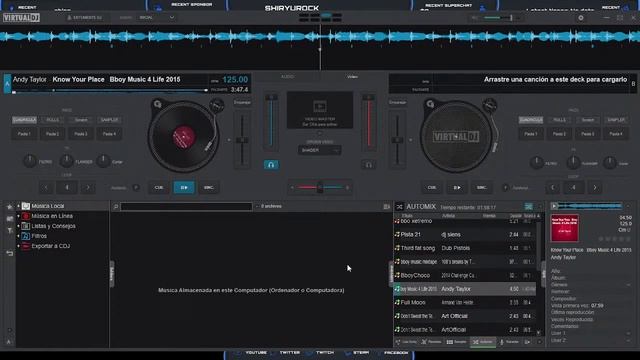Open settings gear icon
Viewport: 640px width, 360px height.
[x=581, y=18]
